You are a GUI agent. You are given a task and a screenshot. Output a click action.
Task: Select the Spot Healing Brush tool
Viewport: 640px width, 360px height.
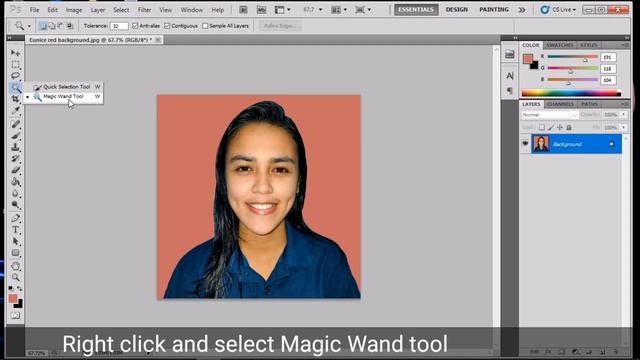coord(16,124)
